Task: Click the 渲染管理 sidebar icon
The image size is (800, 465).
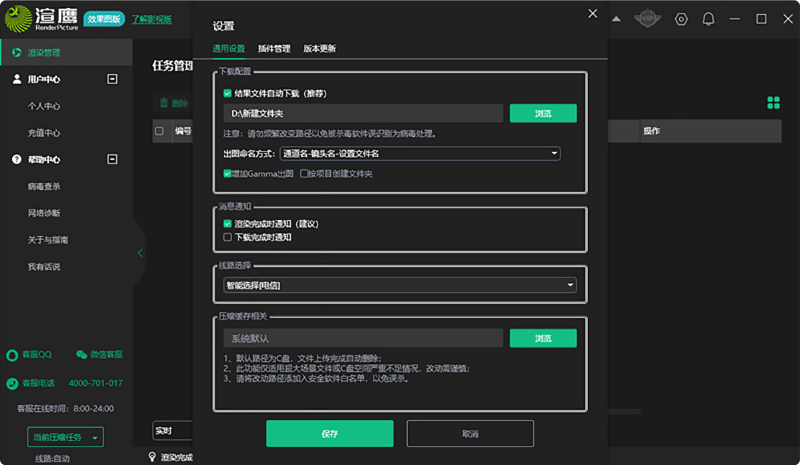Action: click(17, 53)
